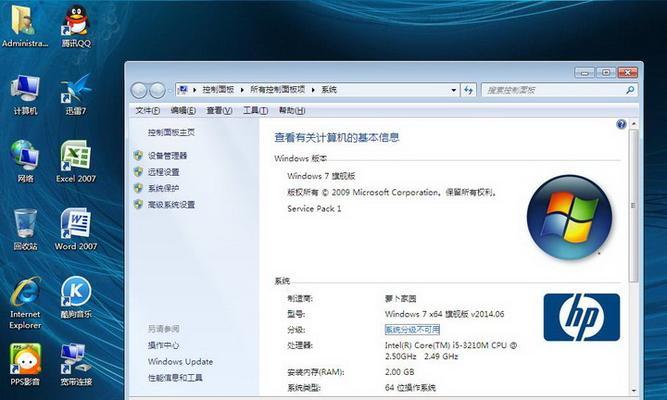This screenshot has width=667, height=400.
Task: Expand the arrow after 所有控制面板项 breadcrumb
Action: [x=313, y=90]
